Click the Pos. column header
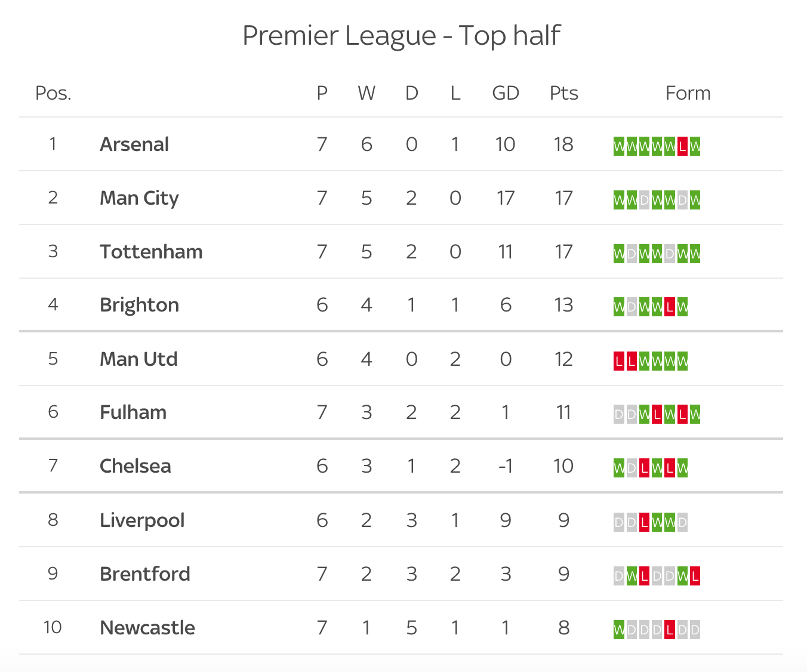The height and width of the screenshot is (672, 807). click(53, 93)
